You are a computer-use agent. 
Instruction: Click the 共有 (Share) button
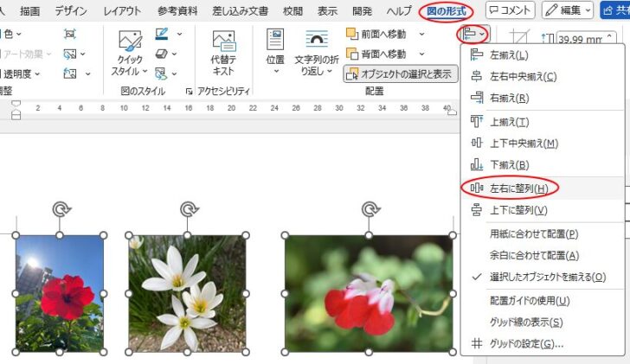pyautogui.click(x=615, y=10)
